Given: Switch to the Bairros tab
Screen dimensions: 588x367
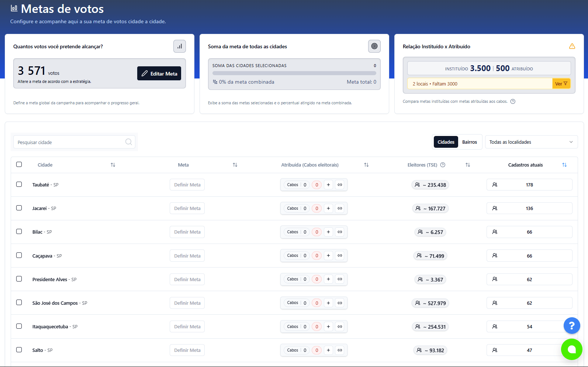Looking at the screenshot, I should click(470, 142).
